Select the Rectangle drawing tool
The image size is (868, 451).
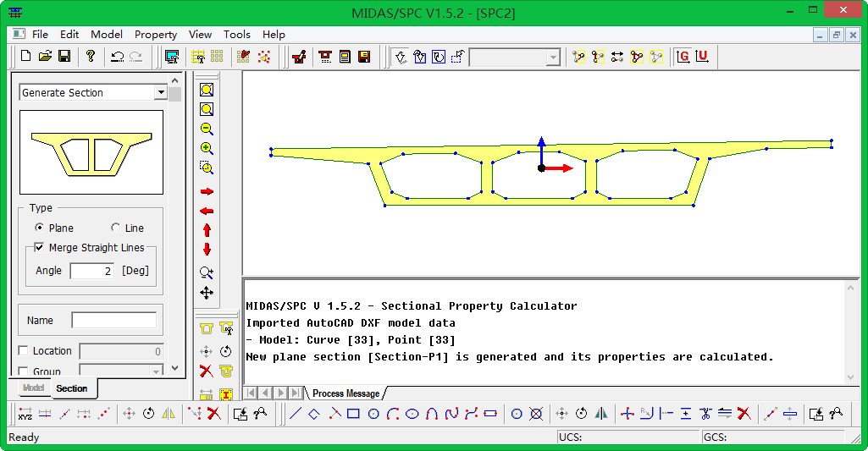pos(353,414)
